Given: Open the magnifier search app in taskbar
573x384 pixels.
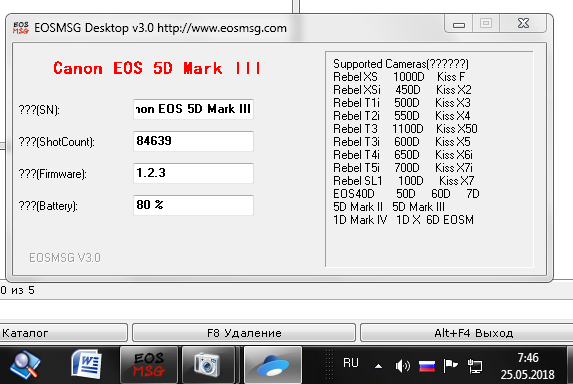Looking at the screenshot, I should click(25, 365).
